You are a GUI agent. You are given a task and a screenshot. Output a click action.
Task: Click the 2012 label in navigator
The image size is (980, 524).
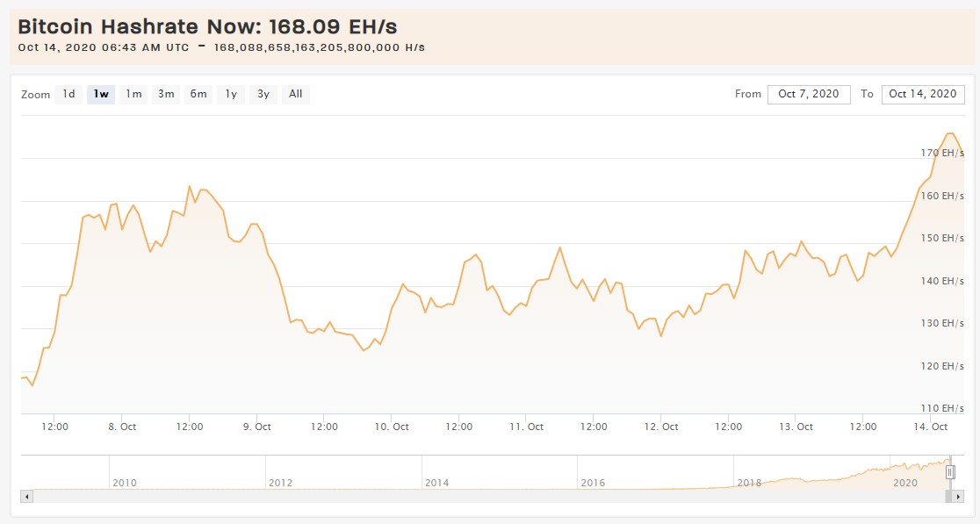[x=281, y=483]
